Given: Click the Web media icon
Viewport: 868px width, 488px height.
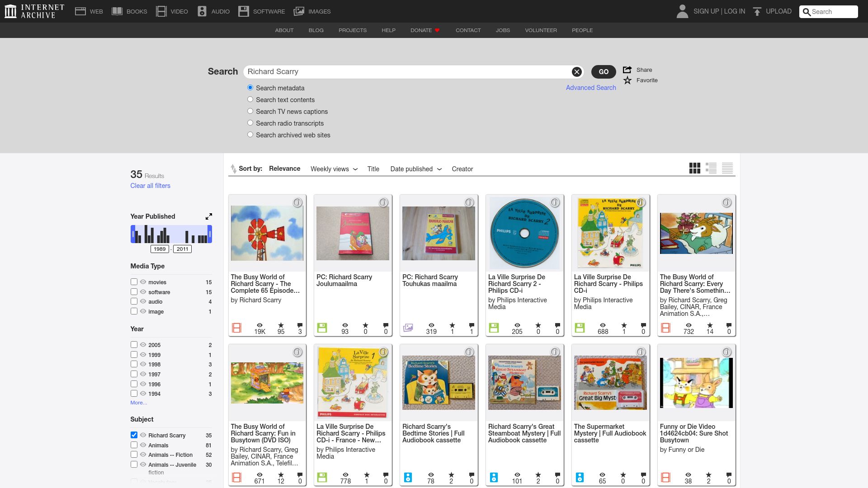Looking at the screenshot, I should point(80,11).
